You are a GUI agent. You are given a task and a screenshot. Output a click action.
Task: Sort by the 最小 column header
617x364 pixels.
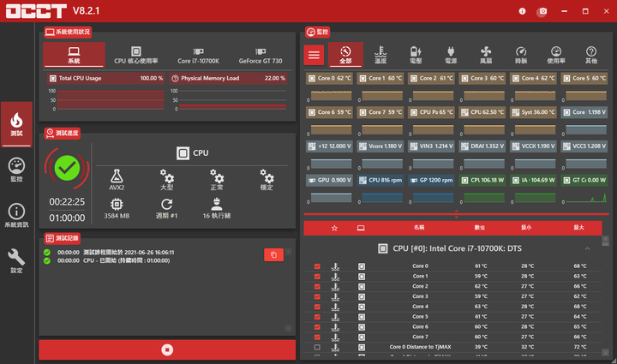(526, 228)
